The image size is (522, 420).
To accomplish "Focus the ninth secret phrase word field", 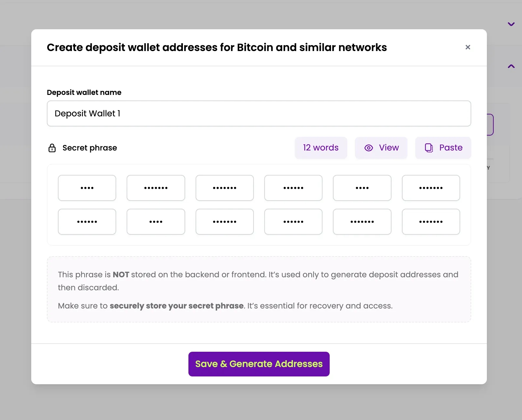I will click(x=225, y=222).
